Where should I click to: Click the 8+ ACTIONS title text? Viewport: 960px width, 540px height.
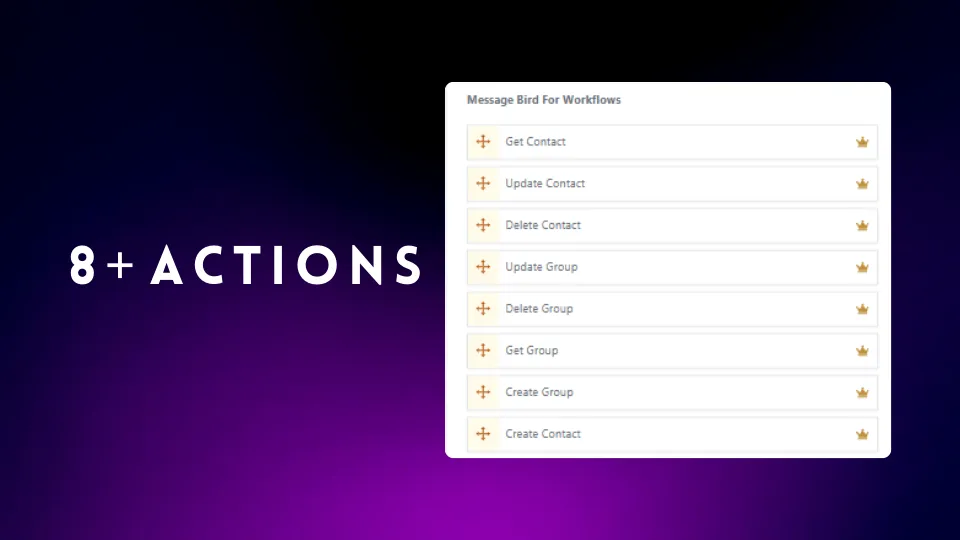click(x=246, y=265)
